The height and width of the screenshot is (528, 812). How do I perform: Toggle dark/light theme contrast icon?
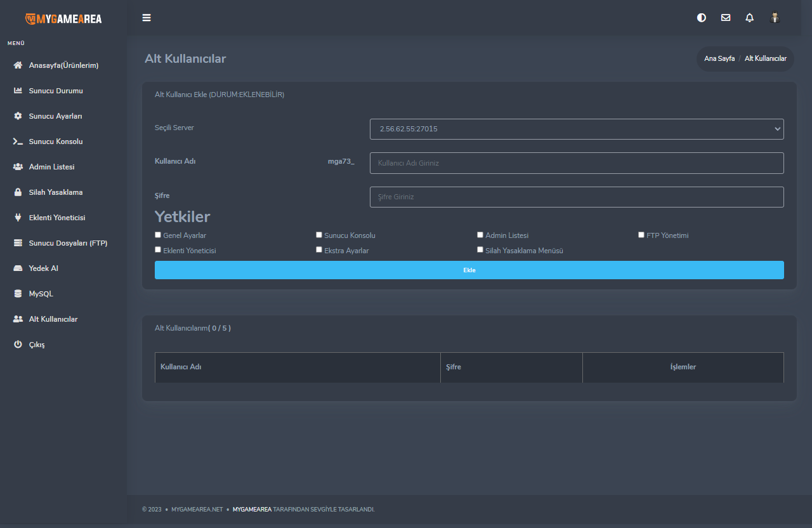point(702,18)
